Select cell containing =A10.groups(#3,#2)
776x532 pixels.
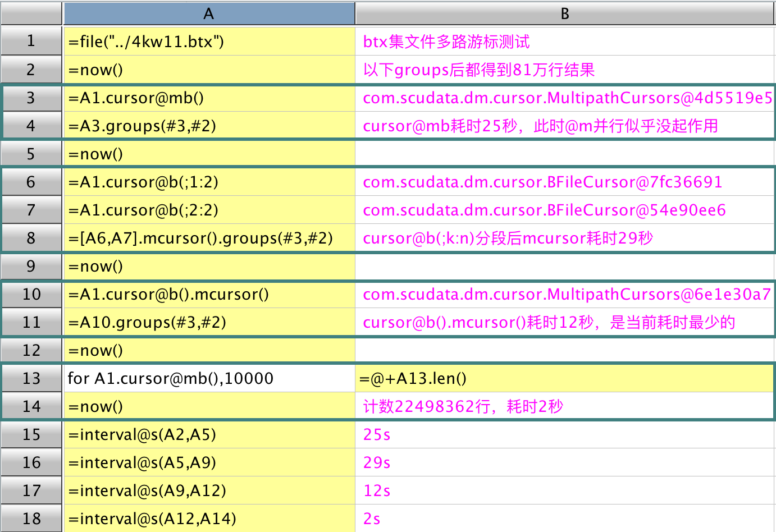[209, 322]
